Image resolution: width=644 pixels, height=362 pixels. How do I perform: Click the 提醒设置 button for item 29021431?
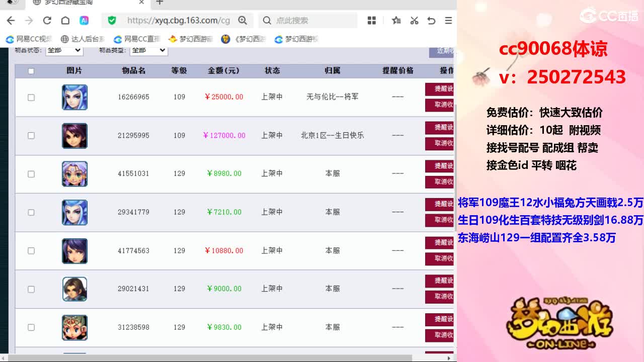pyautogui.click(x=440, y=281)
